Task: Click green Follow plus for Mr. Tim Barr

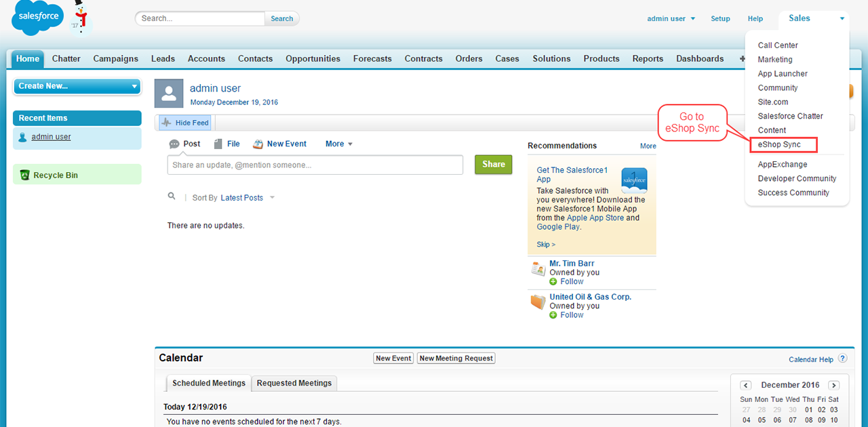Action: pyautogui.click(x=553, y=281)
